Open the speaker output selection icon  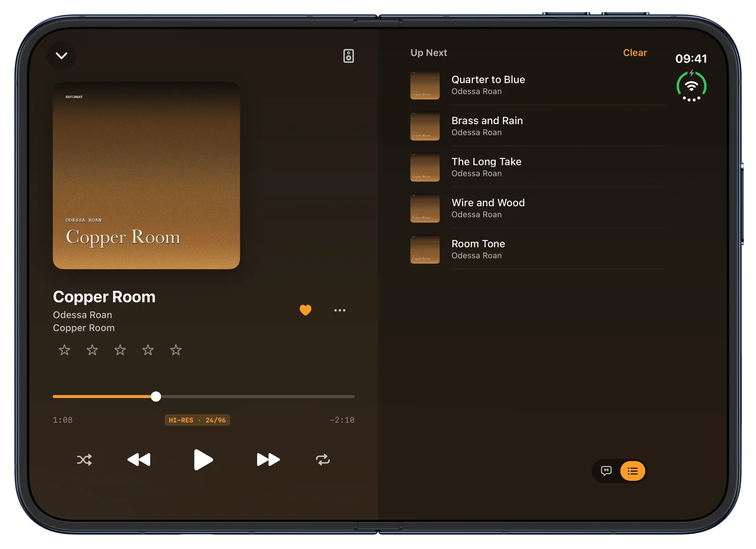point(349,56)
